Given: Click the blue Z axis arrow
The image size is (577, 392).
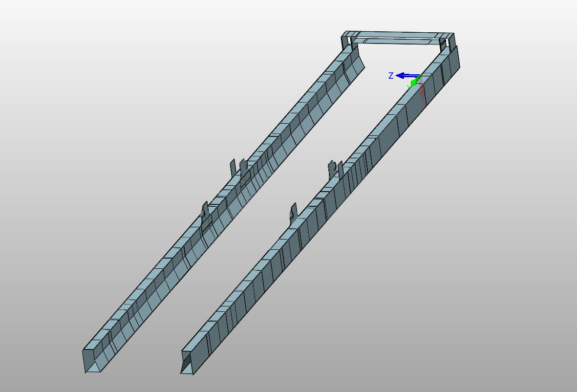Looking at the screenshot, I should 406,76.
